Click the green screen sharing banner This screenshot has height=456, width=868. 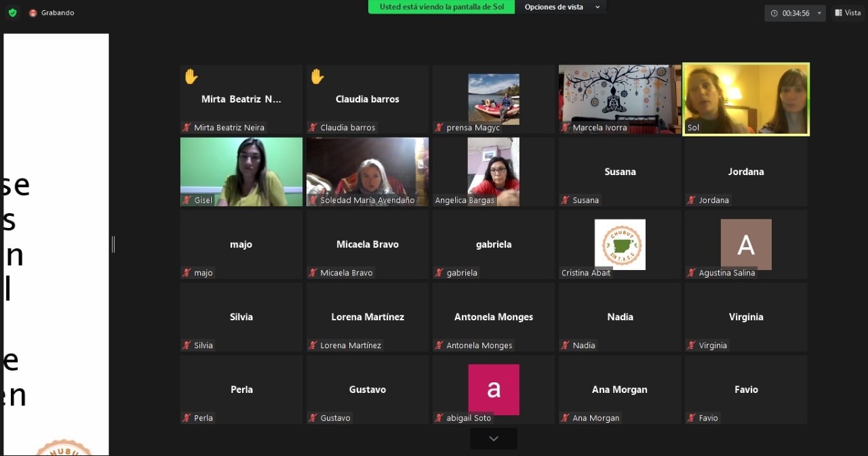pyautogui.click(x=441, y=7)
